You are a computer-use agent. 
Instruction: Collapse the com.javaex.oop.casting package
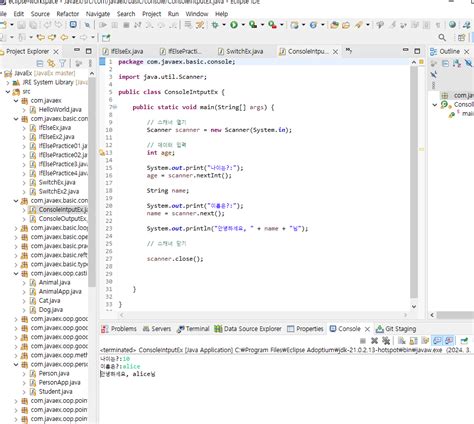point(16,273)
